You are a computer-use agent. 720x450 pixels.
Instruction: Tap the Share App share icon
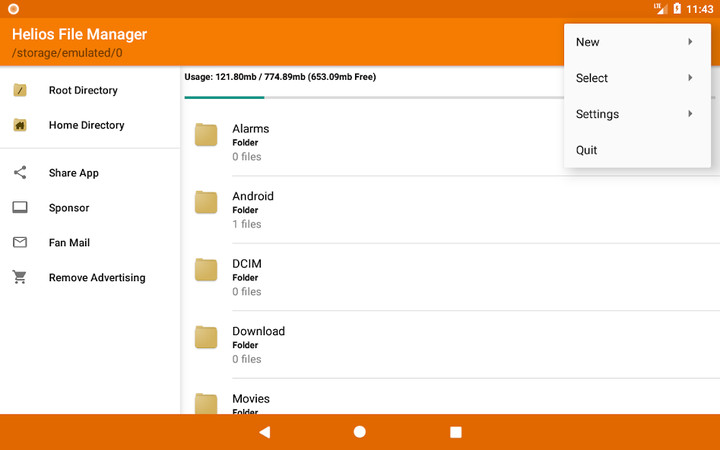(x=20, y=173)
